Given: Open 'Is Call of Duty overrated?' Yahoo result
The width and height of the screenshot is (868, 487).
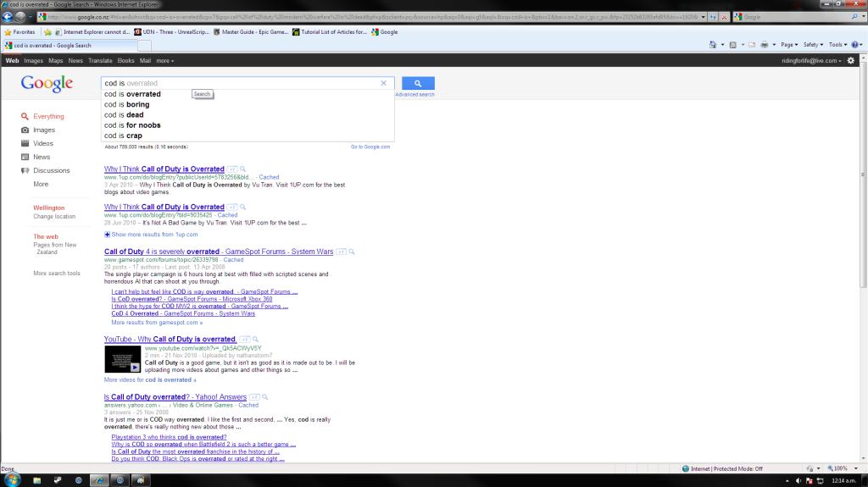Looking at the screenshot, I should pos(175,396).
